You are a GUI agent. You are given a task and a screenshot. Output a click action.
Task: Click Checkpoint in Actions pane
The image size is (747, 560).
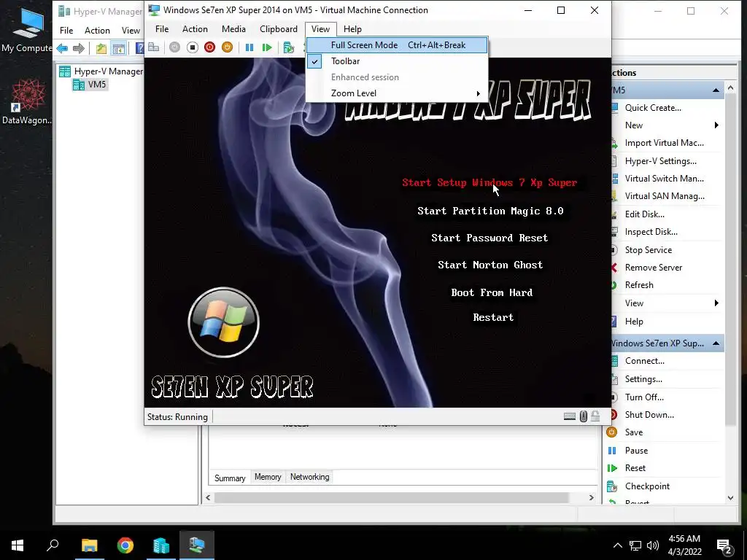pos(647,486)
